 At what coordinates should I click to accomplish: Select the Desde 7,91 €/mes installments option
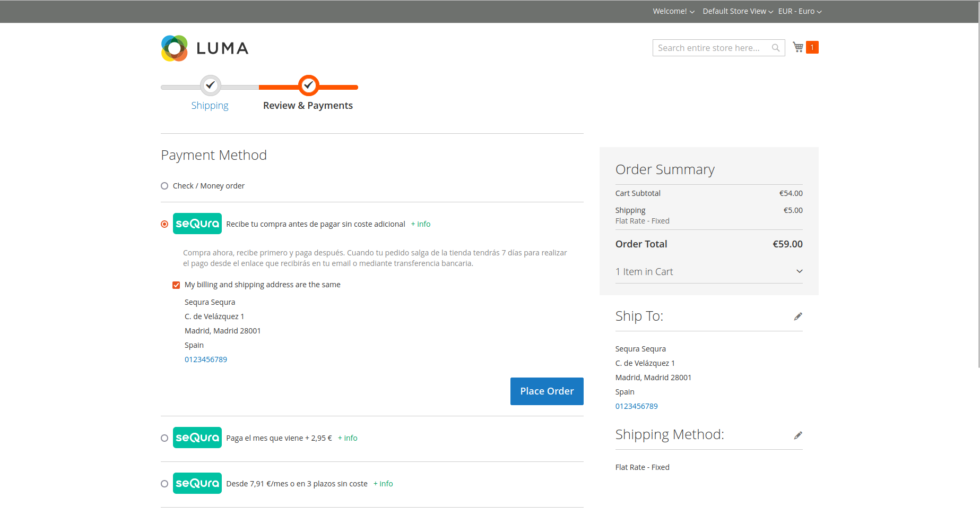tap(164, 484)
